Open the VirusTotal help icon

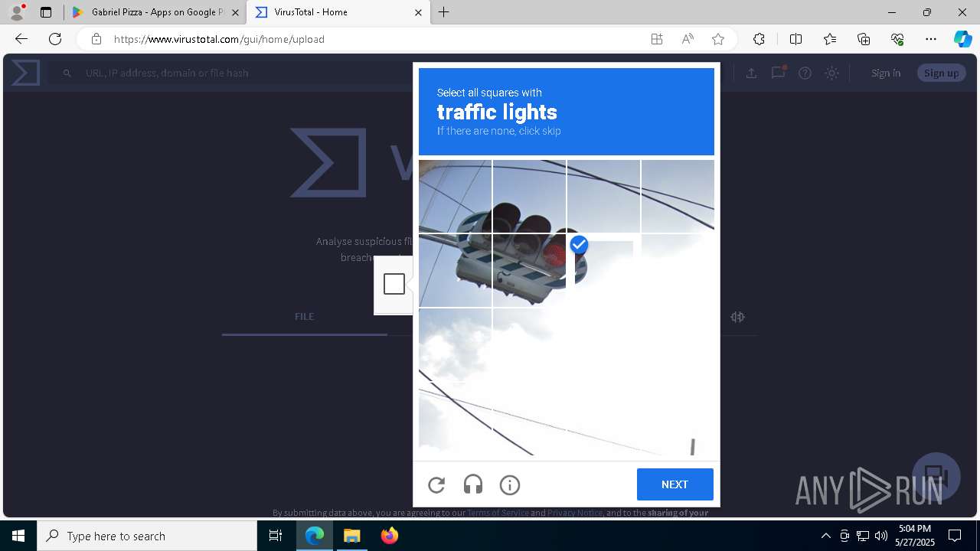coord(805,73)
